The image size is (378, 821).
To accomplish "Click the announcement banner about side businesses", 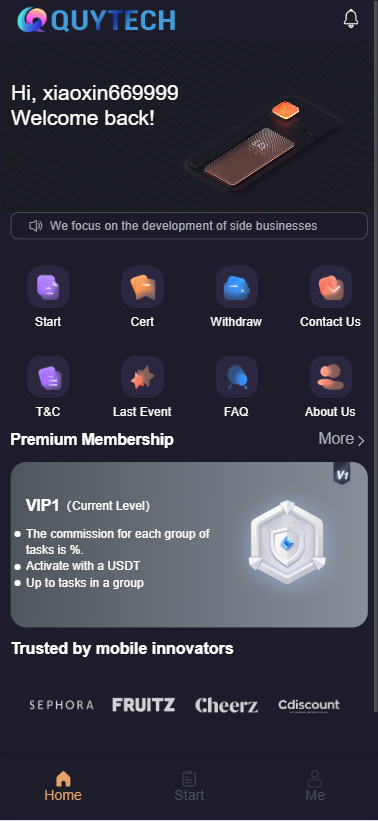I will (x=189, y=226).
